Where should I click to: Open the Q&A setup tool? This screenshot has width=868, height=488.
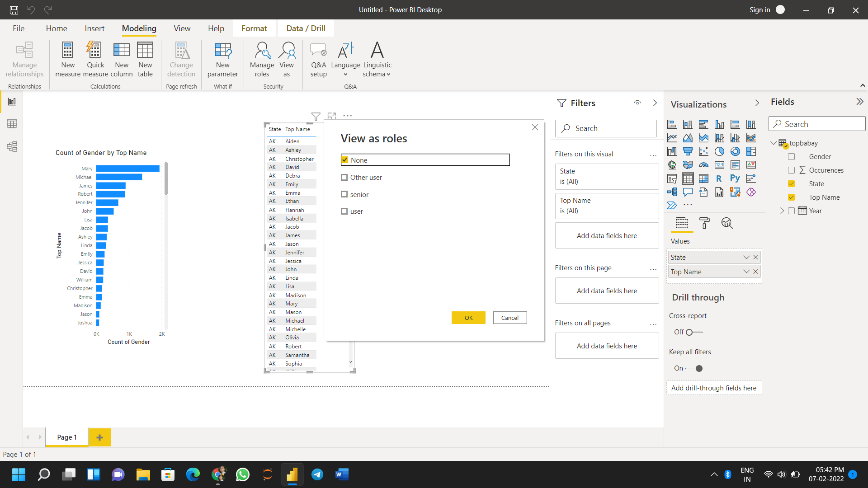point(318,59)
